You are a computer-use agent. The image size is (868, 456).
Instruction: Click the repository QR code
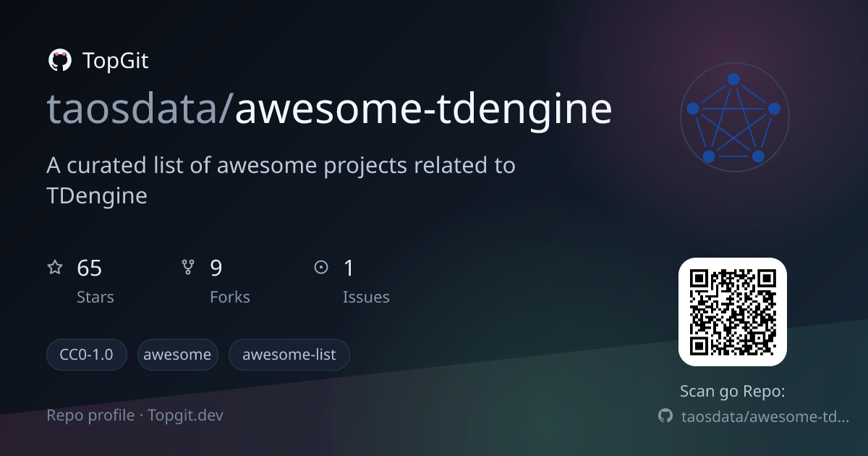[733, 312]
